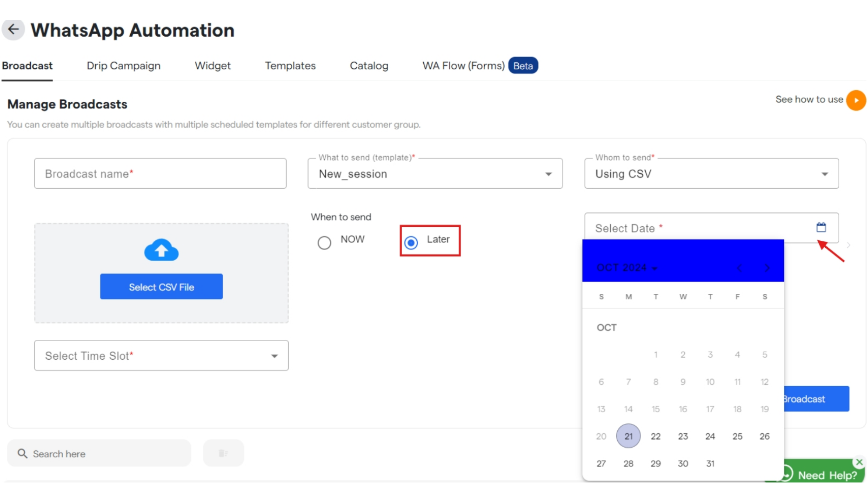
Task: Open the Drip Campaign tab
Action: click(x=123, y=66)
